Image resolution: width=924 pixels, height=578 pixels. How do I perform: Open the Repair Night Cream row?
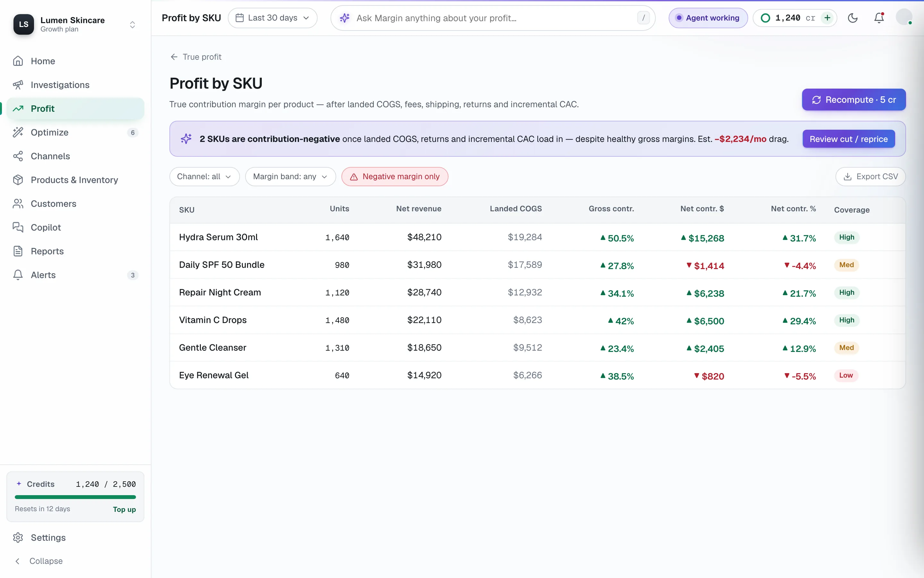[537, 293]
